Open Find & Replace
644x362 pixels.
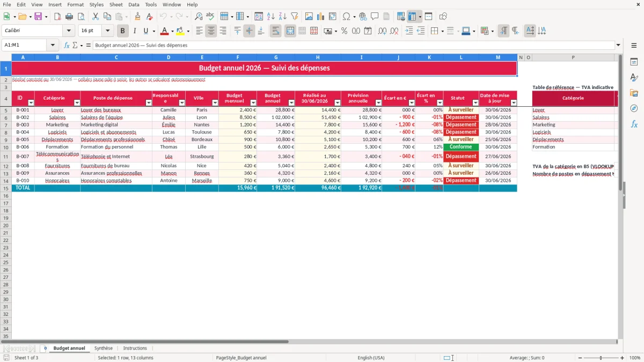click(x=199, y=17)
